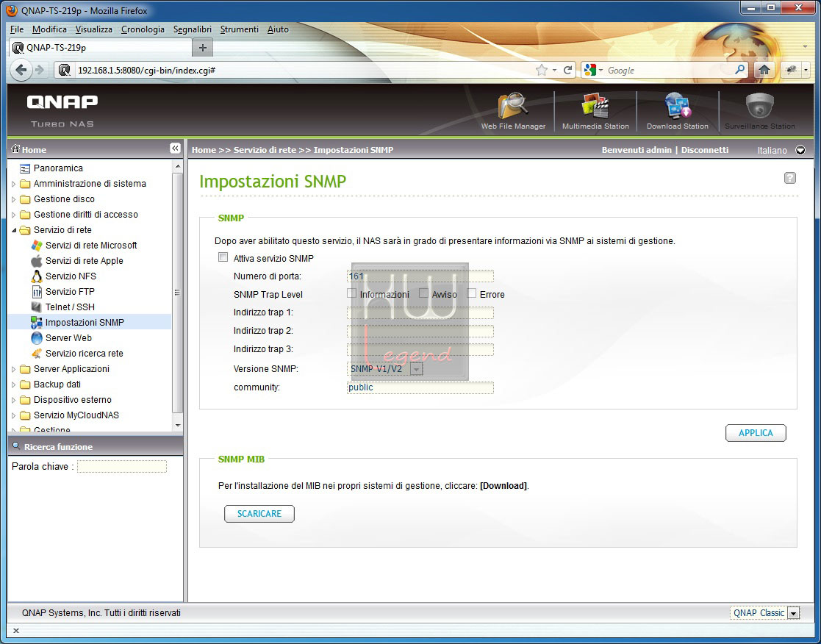Click the APPLICA button
The image size is (821, 644).
[756, 433]
